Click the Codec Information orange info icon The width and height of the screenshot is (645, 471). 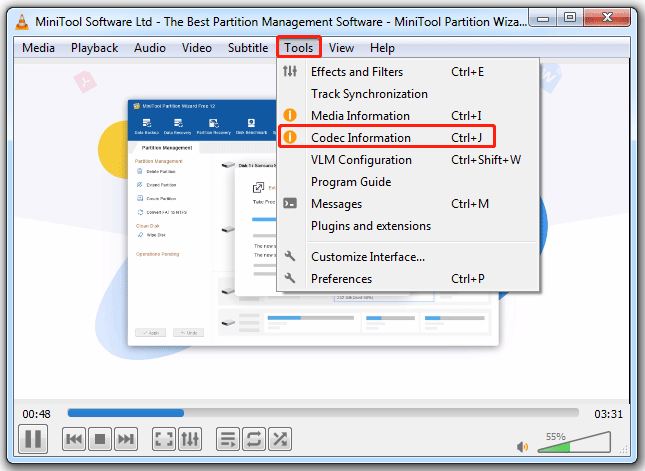tap(290, 137)
